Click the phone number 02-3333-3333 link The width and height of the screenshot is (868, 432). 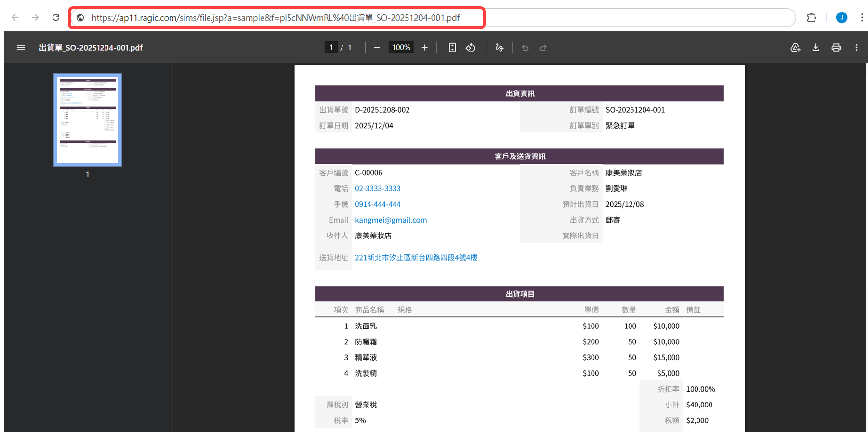coord(378,189)
